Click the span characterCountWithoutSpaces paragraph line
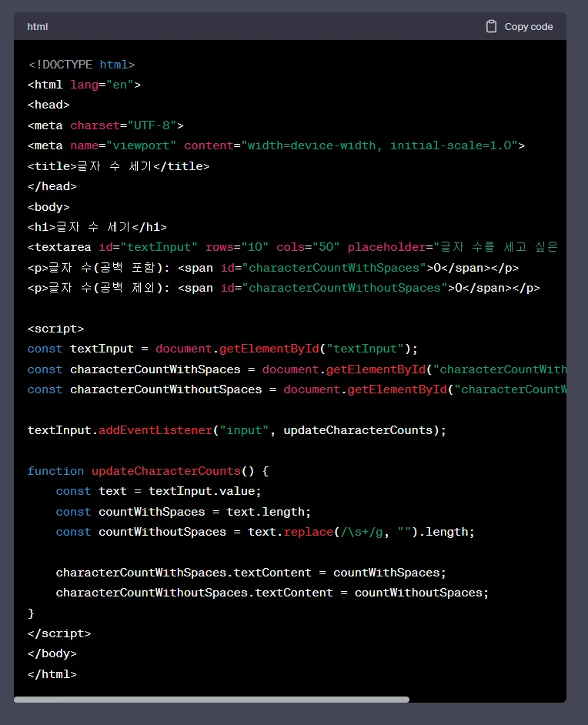 284,288
